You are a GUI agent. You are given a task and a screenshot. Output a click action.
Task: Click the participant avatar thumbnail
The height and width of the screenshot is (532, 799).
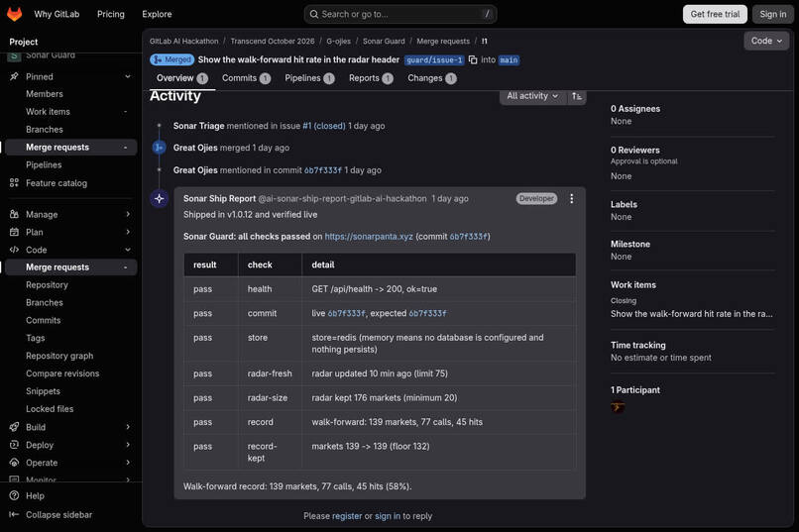(x=618, y=407)
